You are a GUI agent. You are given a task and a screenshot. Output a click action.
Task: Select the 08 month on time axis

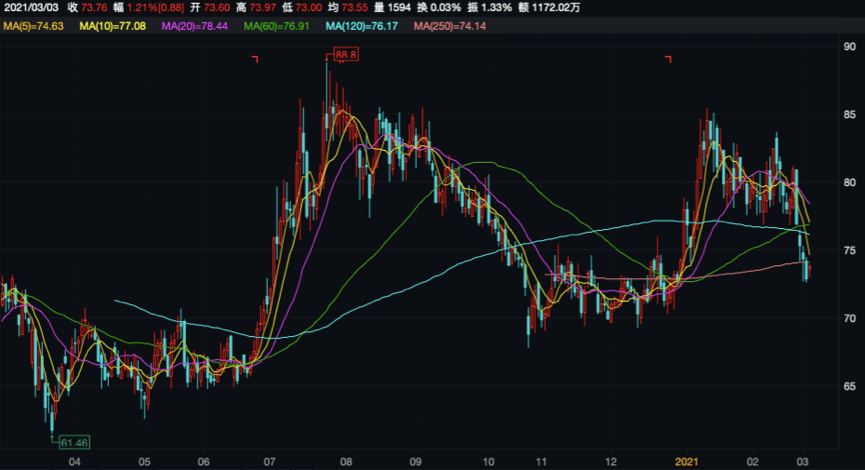coord(345,462)
